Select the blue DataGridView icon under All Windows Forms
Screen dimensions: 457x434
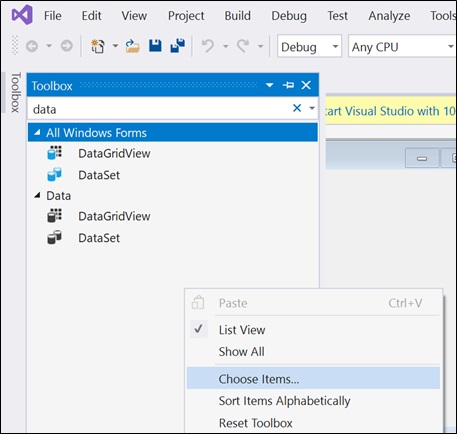[55, 153]
